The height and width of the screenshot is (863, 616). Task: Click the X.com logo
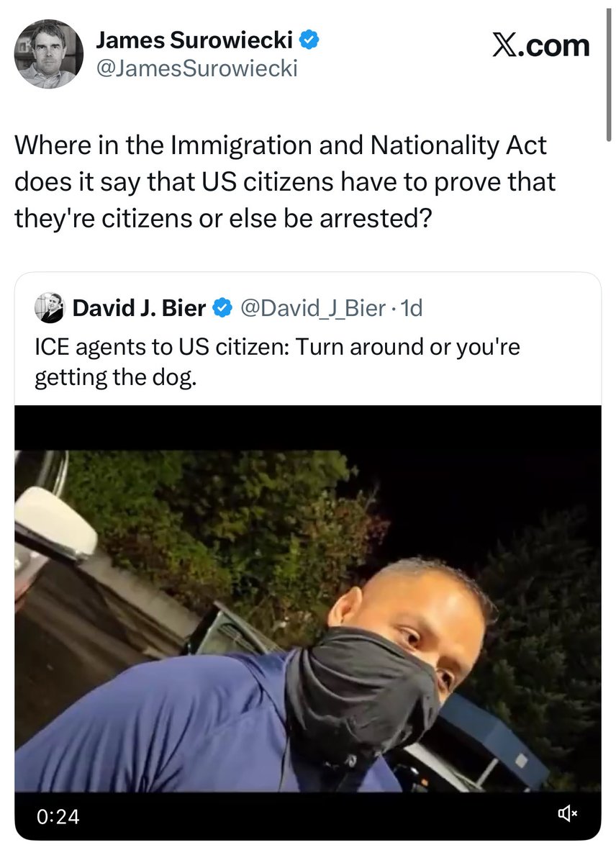tap(540, 45)
